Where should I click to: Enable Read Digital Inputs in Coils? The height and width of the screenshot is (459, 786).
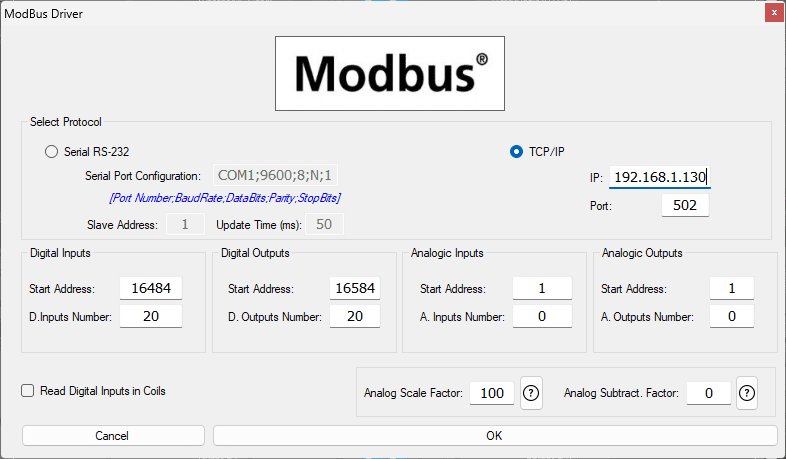tap(28, 391)
